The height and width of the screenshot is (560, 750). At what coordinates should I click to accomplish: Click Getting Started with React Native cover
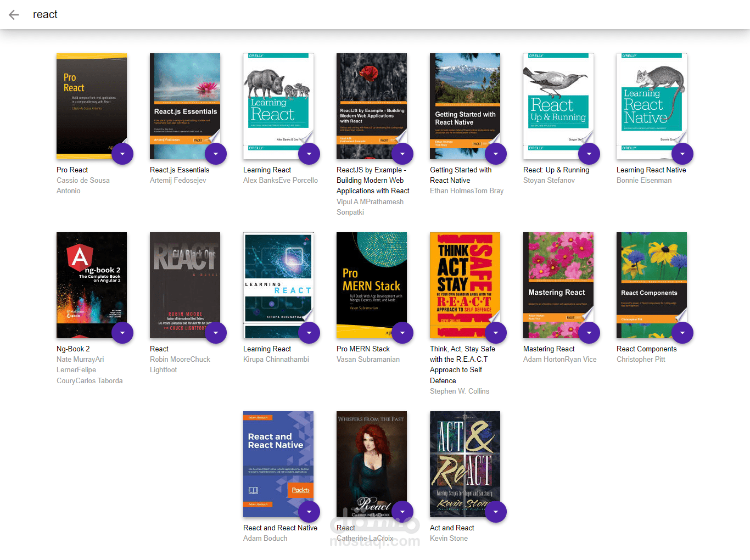pyautogui.click(x=465, y=106)
